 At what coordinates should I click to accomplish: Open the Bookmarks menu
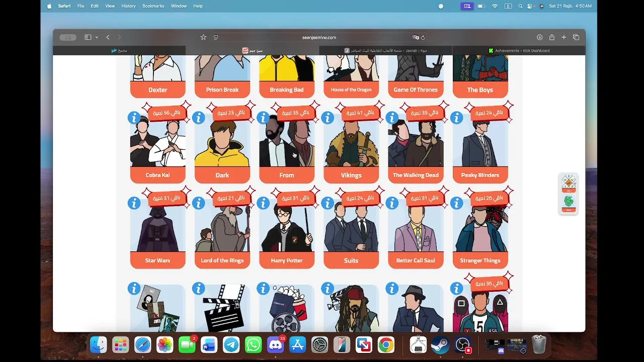pos(153,6)
